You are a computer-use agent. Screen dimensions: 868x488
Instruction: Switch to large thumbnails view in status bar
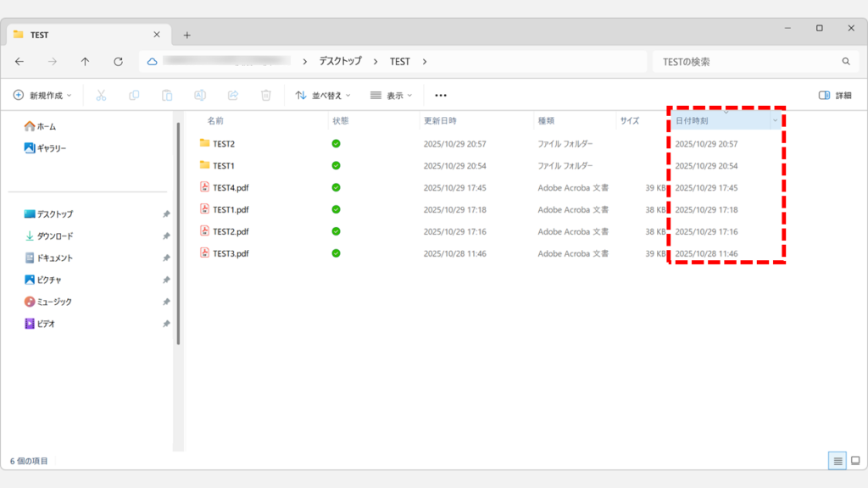[x=855, y=461]
